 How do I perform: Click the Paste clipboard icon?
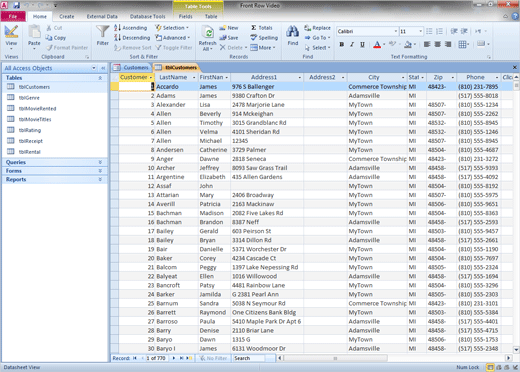pos(34,32)
